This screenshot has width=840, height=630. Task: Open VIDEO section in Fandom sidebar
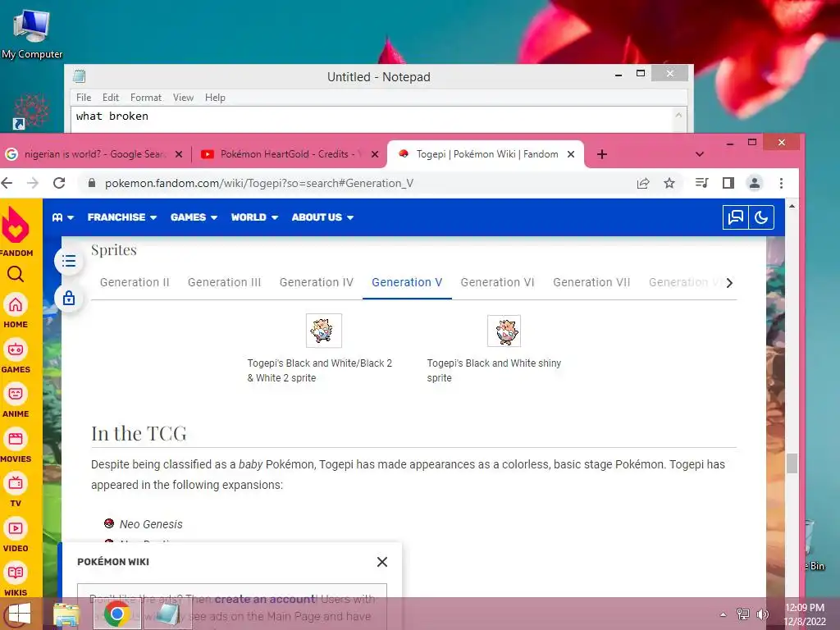tap(16, 535)
